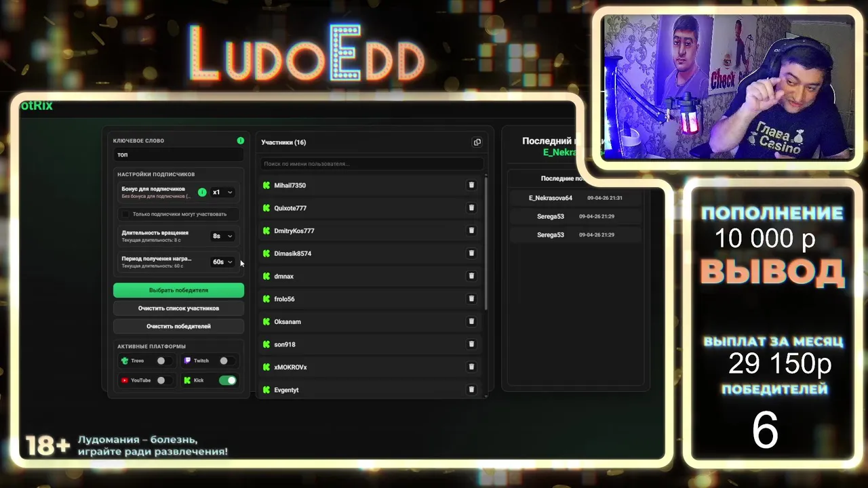Select participant name Evgentyt
Image resolution: width=868 pixels, height=488 pixels.
pyautogui.click(x=286, y=390)
